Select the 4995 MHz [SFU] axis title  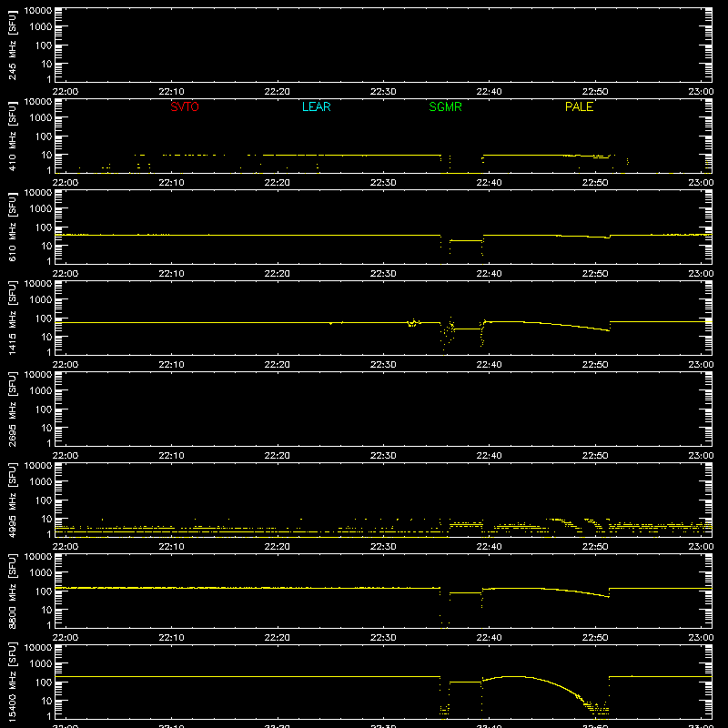coord(12,500)
